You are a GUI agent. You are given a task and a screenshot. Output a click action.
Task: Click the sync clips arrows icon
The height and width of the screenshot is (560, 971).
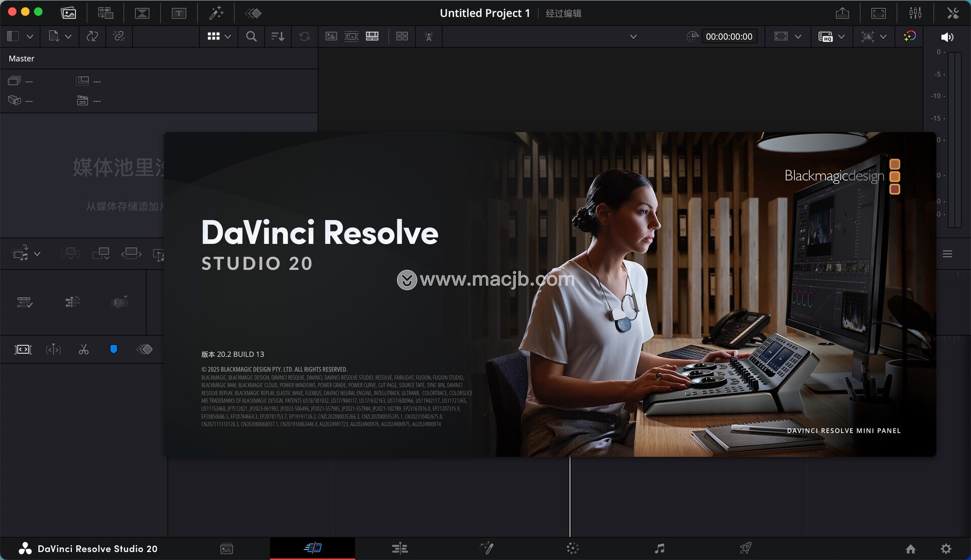92,36
